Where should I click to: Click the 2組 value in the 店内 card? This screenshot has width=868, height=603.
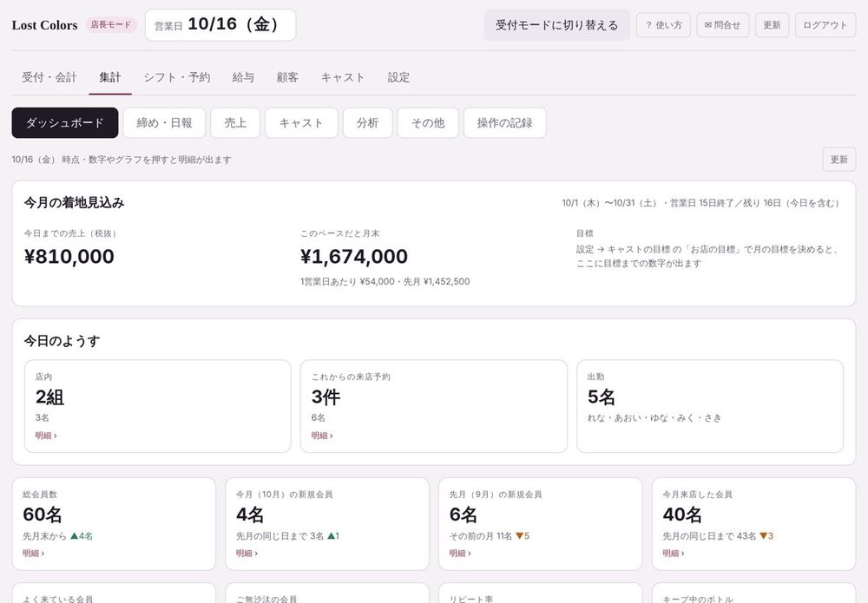(49, 397)
